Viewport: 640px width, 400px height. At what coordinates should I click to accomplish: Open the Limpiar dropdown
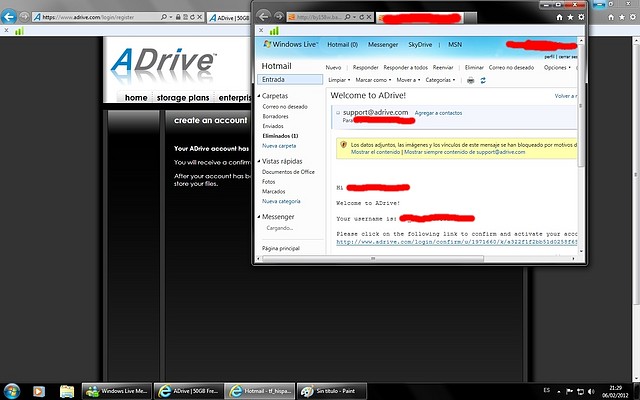(339, 80)
